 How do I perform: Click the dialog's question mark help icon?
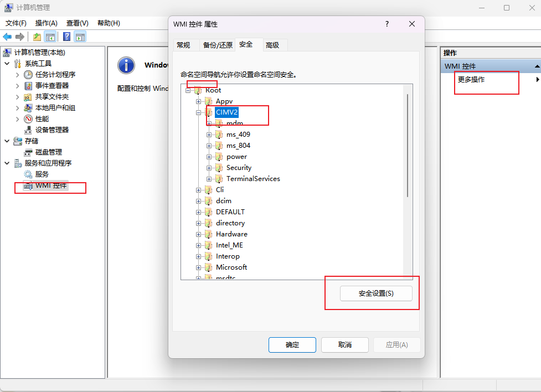click(x=387, y=24)
